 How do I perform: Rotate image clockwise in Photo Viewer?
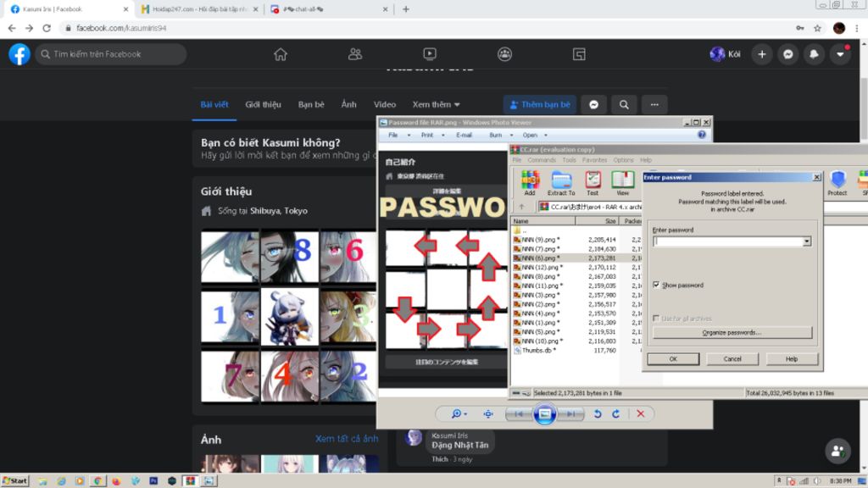(x=615, y=413)
